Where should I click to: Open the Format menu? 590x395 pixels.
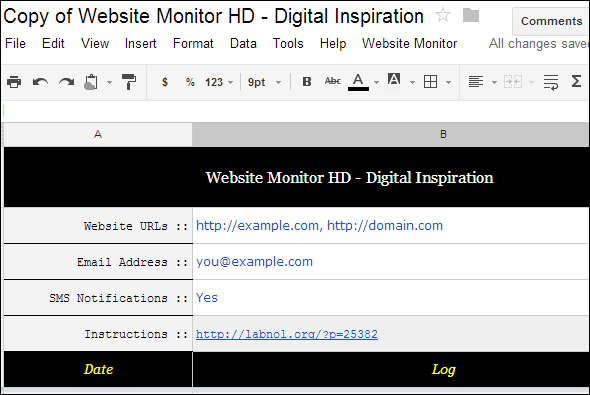[193, 44]
